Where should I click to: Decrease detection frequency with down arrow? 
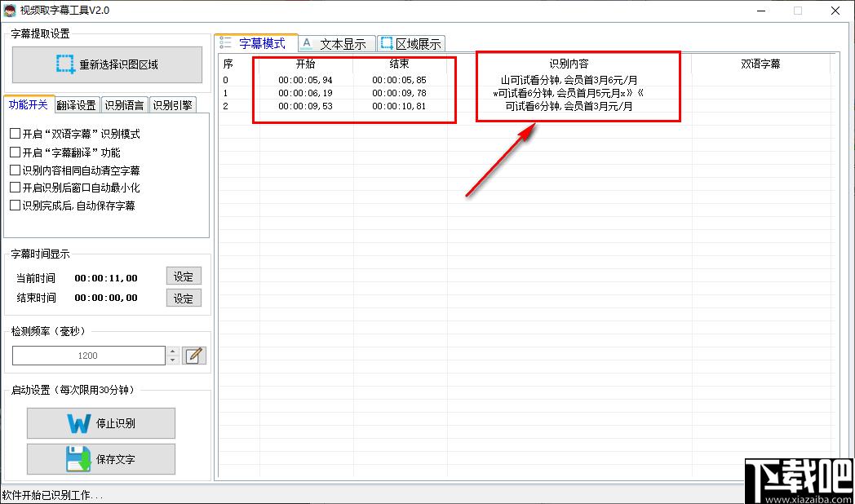point(173,360)
